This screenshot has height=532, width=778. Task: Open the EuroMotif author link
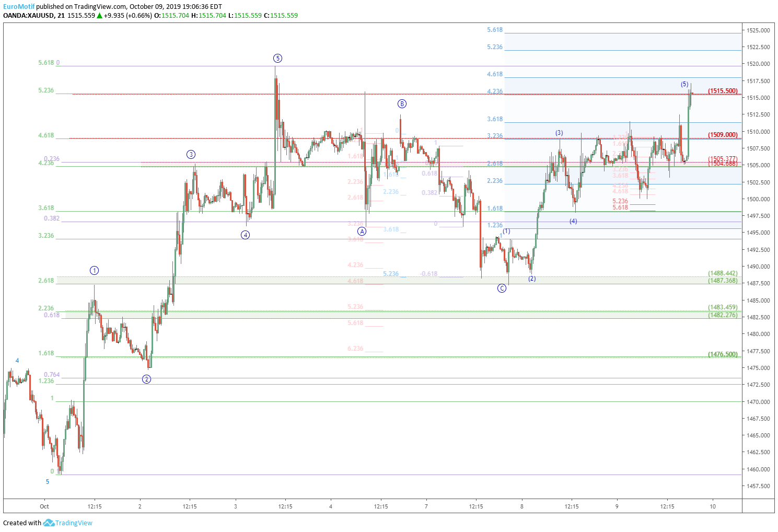coord(19,6)
